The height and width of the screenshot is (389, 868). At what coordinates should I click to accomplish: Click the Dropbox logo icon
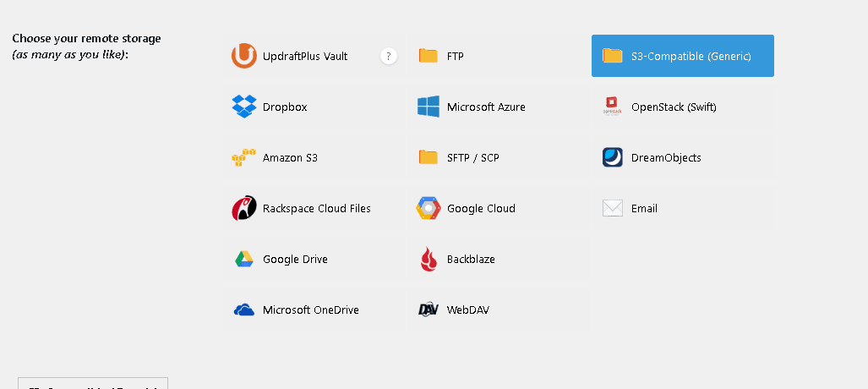point(244,107)
